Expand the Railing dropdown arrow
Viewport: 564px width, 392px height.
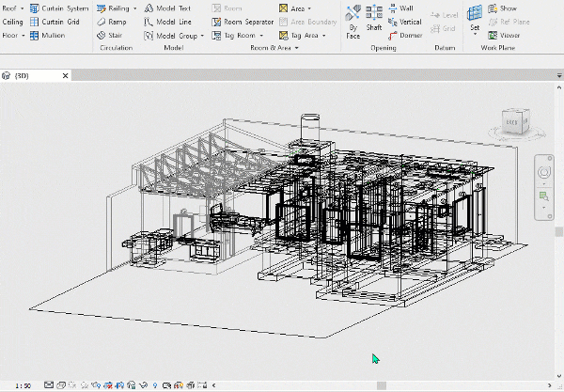coord(134,8)
